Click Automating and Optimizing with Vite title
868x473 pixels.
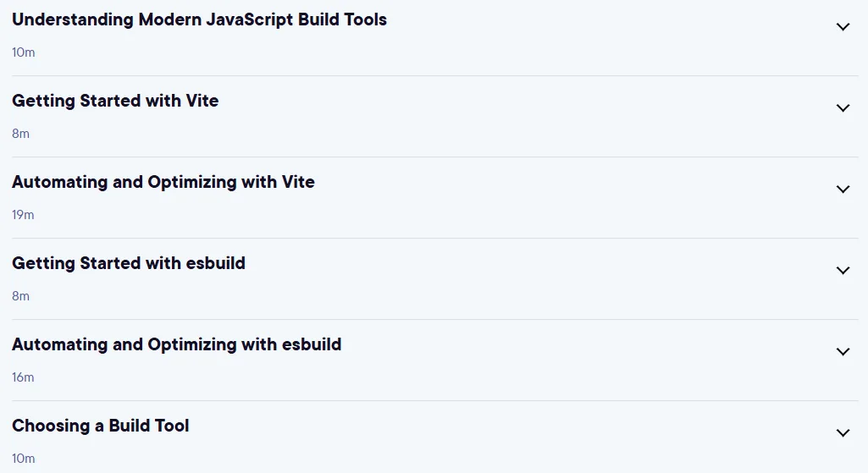163,183
